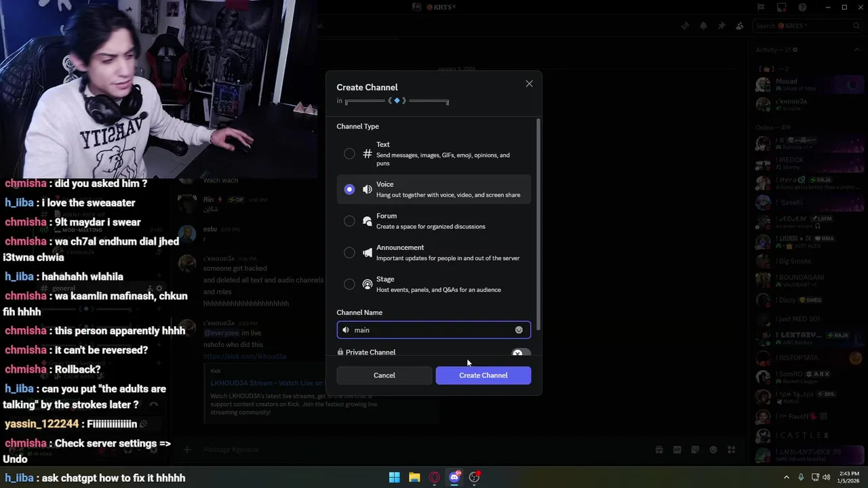Open member ! just MED 501
Screen dimensions: 868x488
[807, 319]
